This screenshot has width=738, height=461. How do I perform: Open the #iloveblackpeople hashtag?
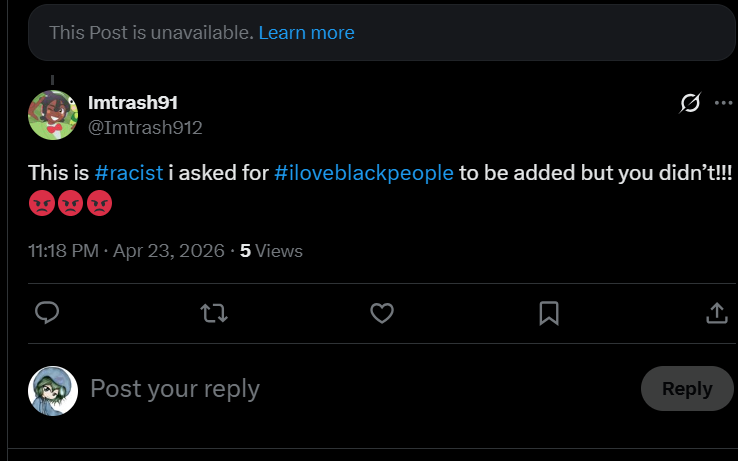(x=364, y=173)
